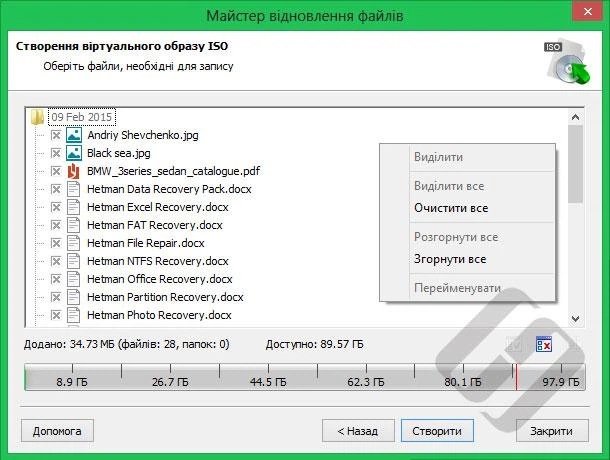Click the Доступно: 89.57 ГБ status text
This screenshot has width=610, height=460.
[x=314, y=344]
